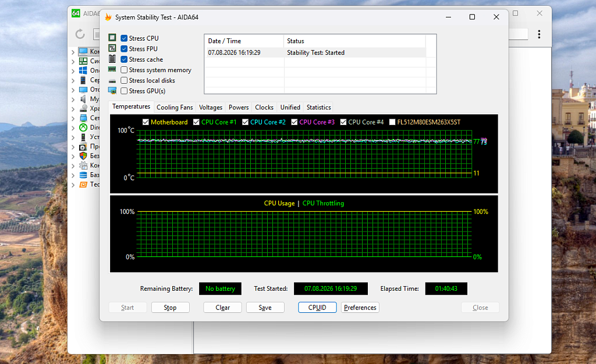
Task: Select the Windows logo icon in the AIDA64 tree
Action: [x=83, y=70]
